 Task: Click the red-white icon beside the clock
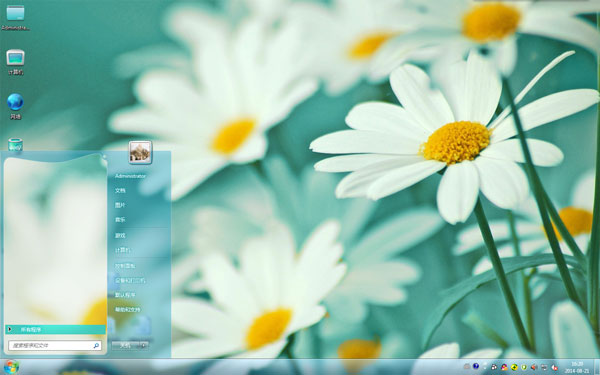coord(554,367)
